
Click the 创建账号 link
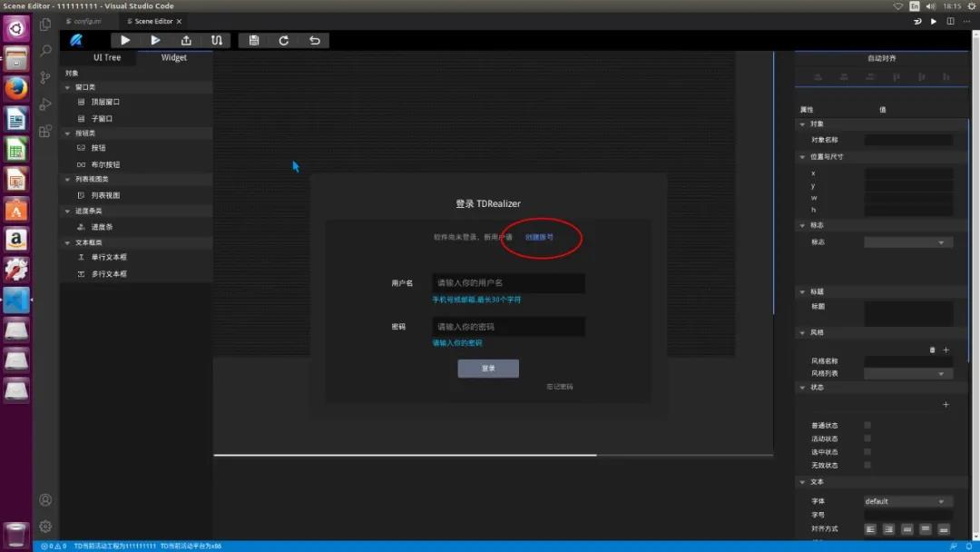click(x=539, y=237)
